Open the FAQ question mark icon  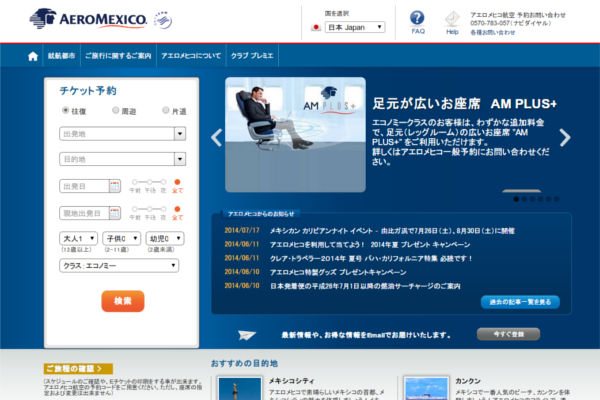tap(417, 18)
